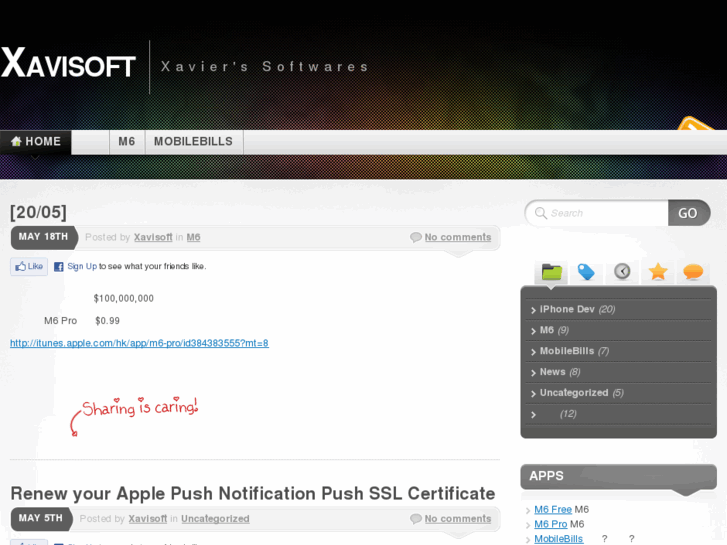This screenshot has height=545, width=727.
Task: Open the M6 Free app link
Action: [x=553, y=509]
